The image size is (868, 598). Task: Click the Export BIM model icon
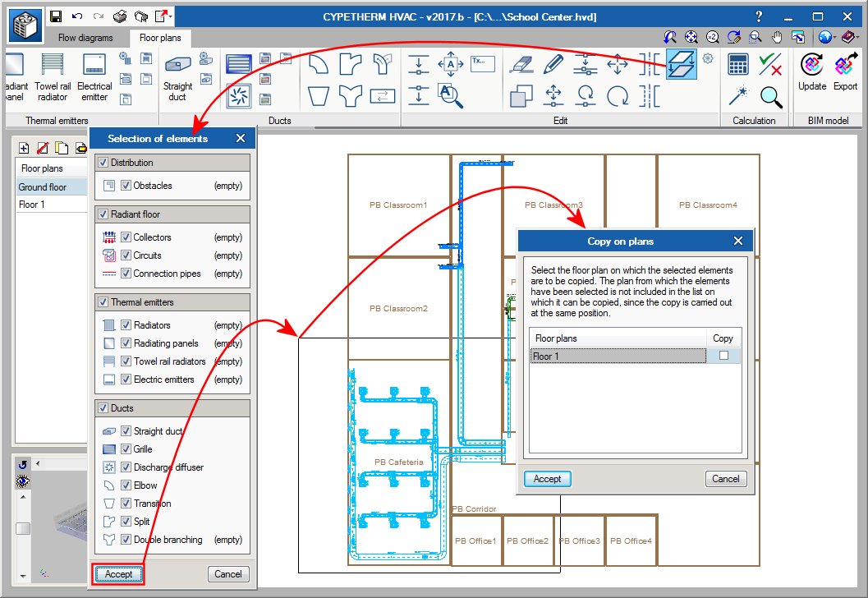[x=845, y=72]
